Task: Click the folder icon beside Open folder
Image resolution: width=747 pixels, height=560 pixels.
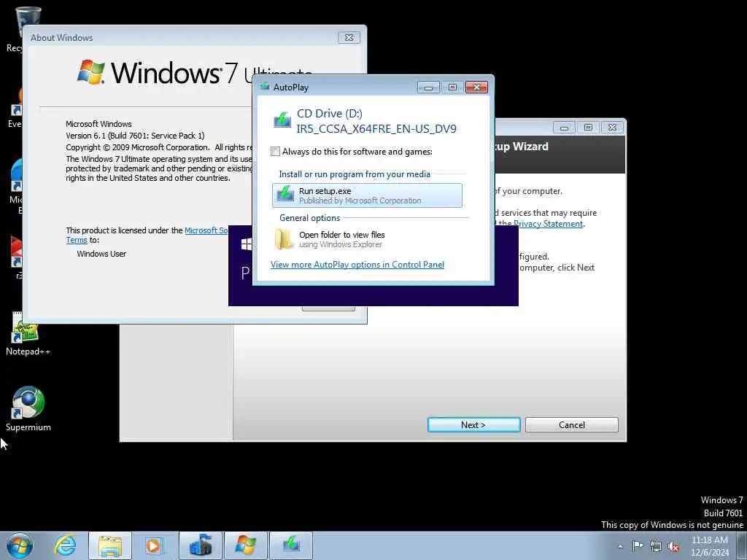Action: [x=284, y=239]
